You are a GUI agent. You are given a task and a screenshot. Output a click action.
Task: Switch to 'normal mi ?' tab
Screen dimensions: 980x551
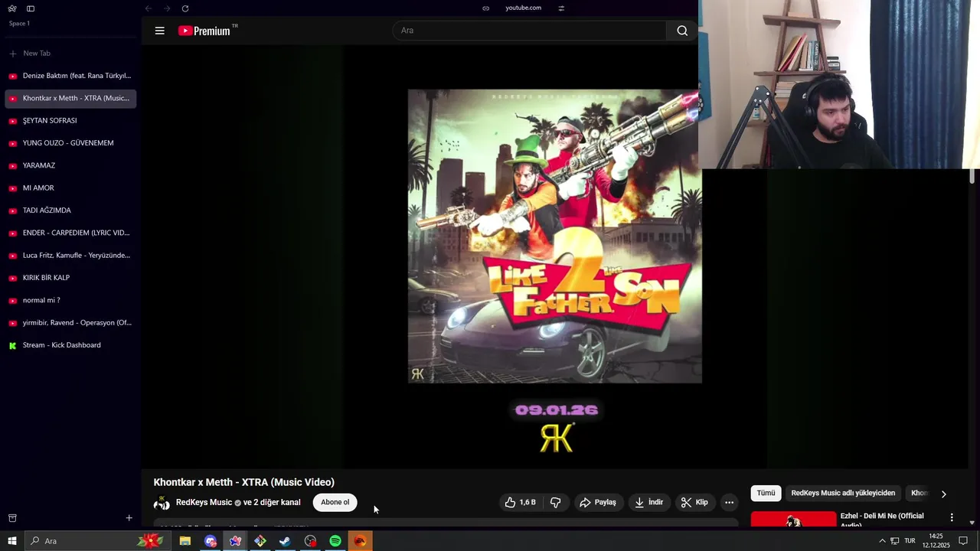tap(70, 300)
